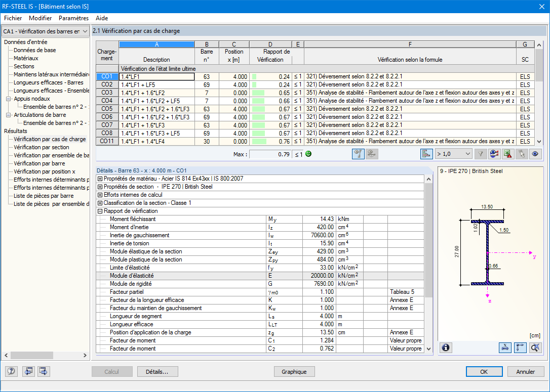Open the help question mark icon
Image resolution: width=550 pixels, height=392 pixels.
pyautogui.click(x=11, y=371)
